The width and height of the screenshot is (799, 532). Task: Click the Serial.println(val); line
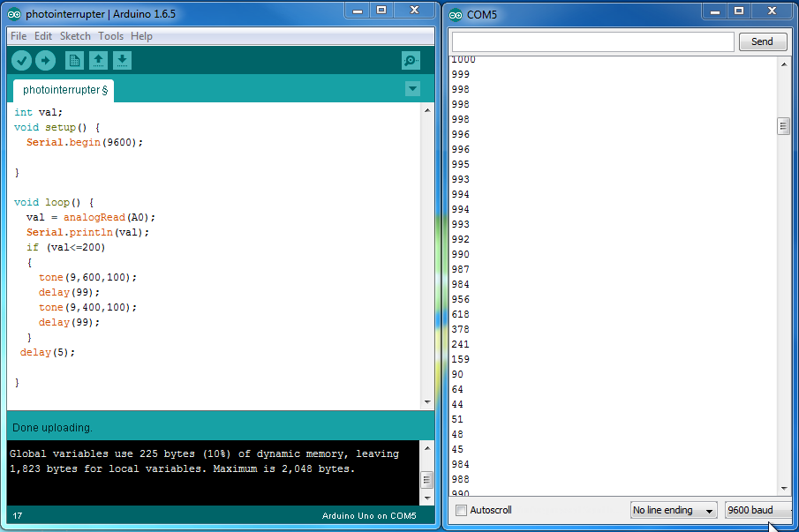tap(87, 232)
